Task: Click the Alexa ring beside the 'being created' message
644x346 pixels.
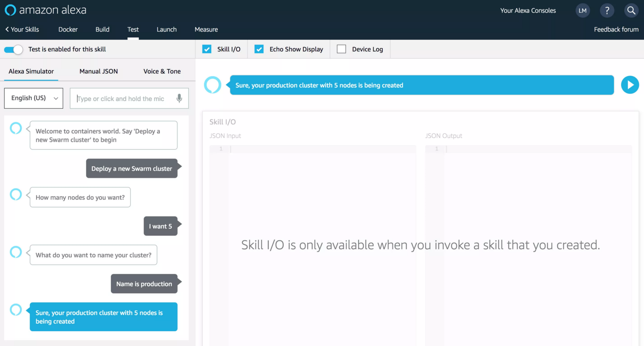Action: point(16,309)
